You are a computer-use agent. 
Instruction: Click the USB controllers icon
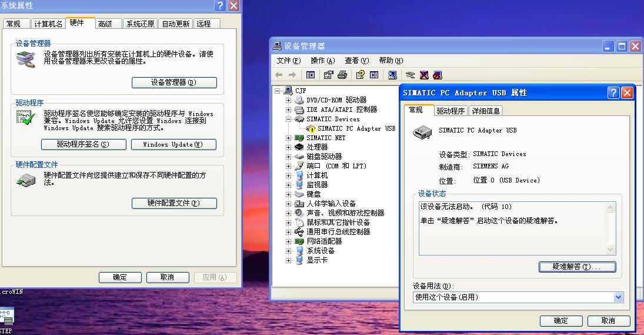point(299,232)
